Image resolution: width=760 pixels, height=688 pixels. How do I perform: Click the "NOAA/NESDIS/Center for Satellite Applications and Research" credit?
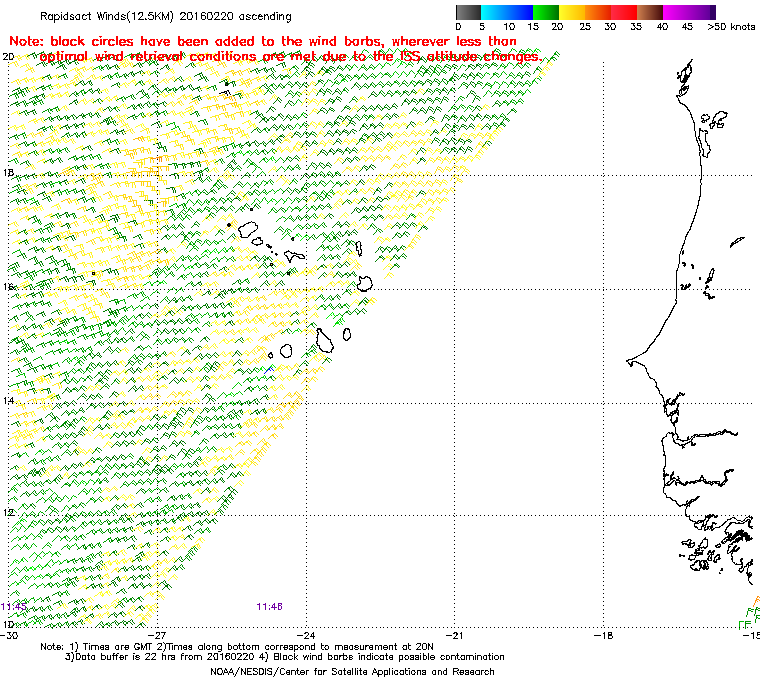tap(352, 672)
